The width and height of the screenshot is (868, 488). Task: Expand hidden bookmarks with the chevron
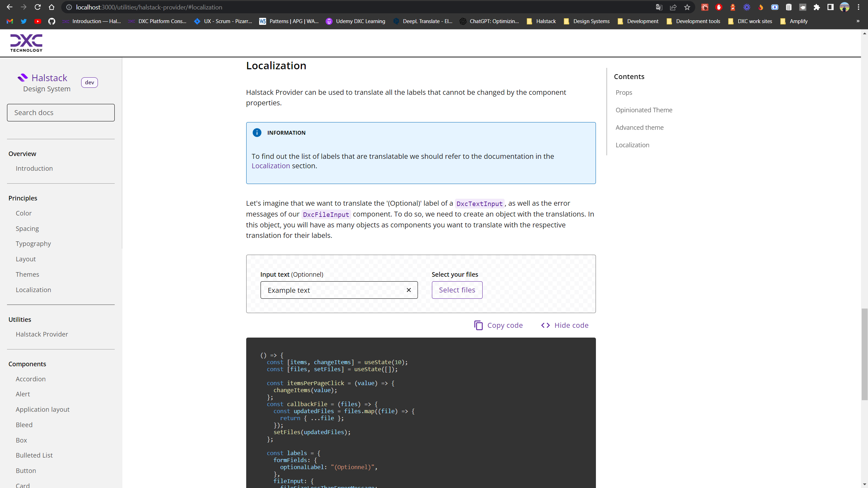858,21
